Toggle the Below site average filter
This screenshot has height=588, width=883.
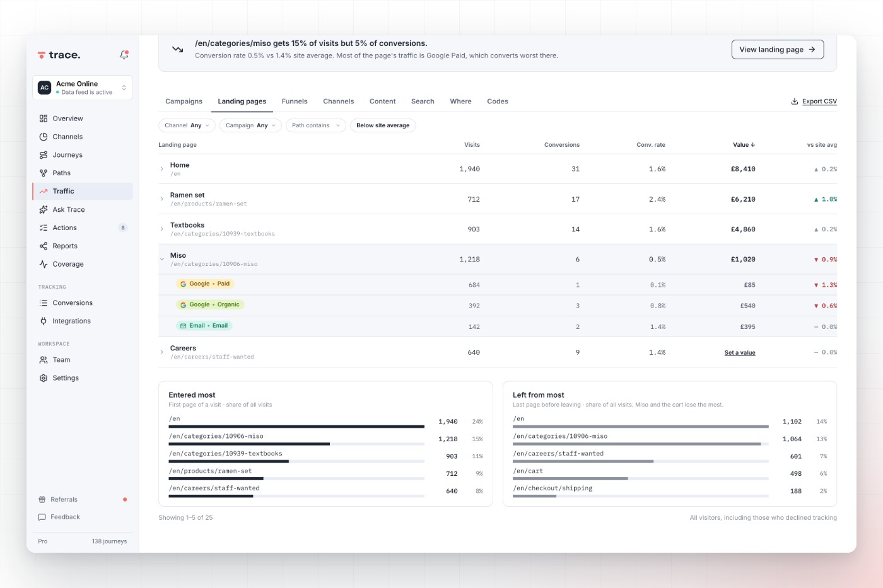(383, 125)
